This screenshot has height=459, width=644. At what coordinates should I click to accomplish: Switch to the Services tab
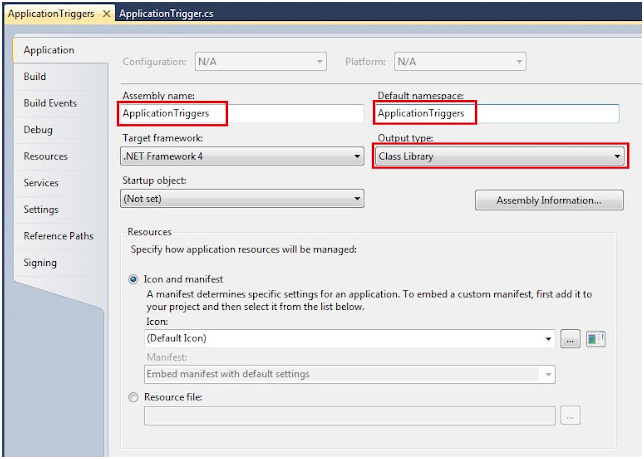point(41,183)
